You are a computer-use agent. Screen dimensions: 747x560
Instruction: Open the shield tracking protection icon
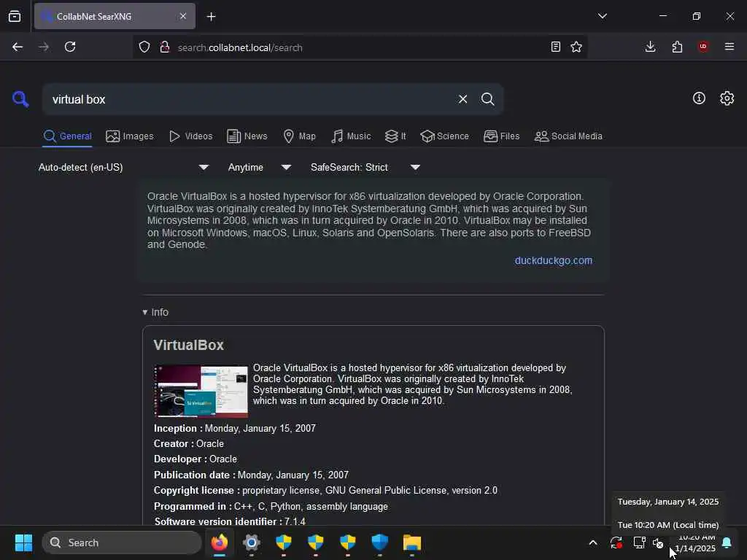tap(144, 47)
